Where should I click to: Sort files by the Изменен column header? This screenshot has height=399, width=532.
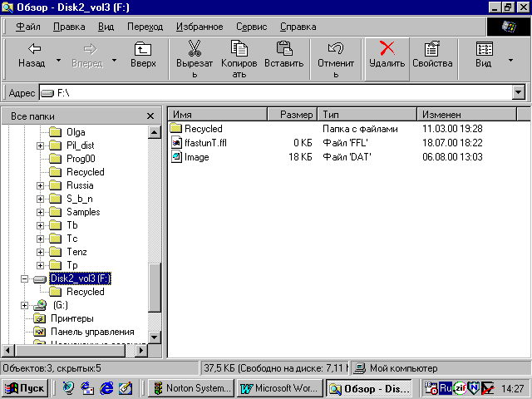pos(467,115)
